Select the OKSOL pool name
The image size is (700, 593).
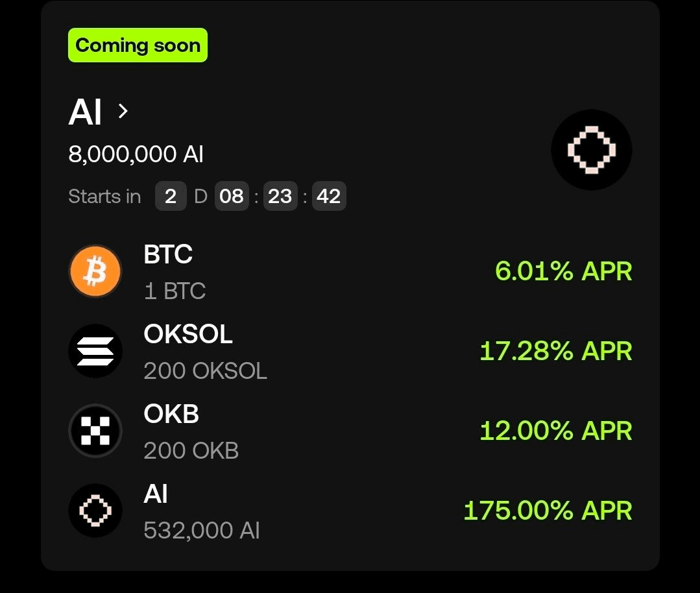point(188,334)
